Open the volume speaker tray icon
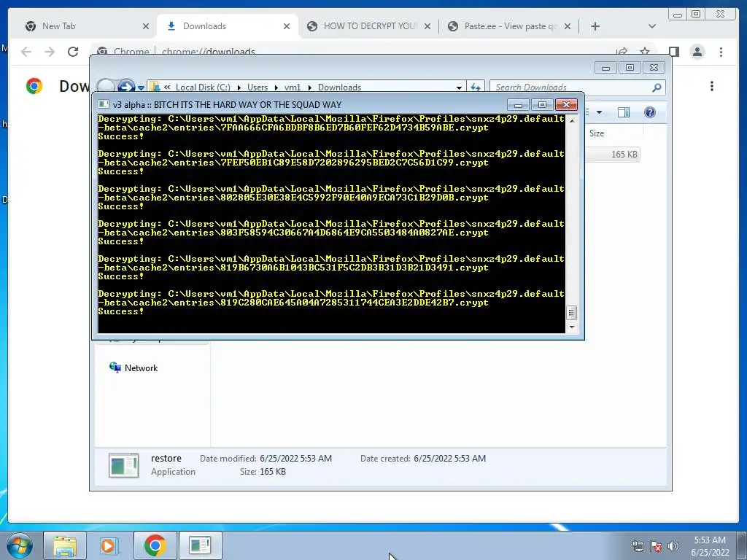Image resolution: width=747 pixels, height=560 pixels. [x=673, y=546]
